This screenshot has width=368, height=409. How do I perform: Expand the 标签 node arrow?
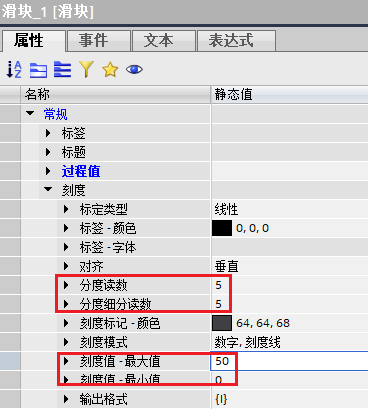click(x=48, y=133)
